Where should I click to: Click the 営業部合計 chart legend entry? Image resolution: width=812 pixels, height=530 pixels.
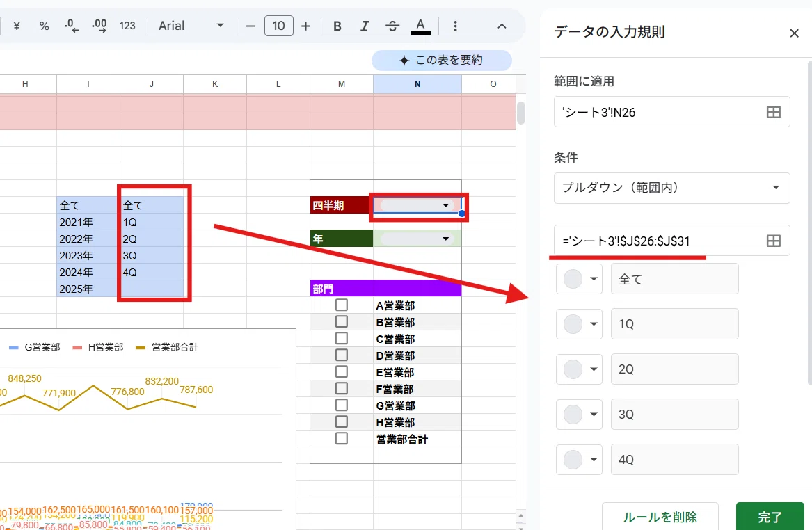167,347
